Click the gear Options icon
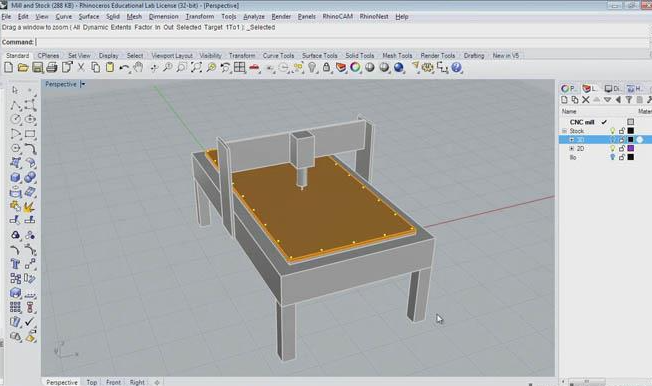 point(427,67)
